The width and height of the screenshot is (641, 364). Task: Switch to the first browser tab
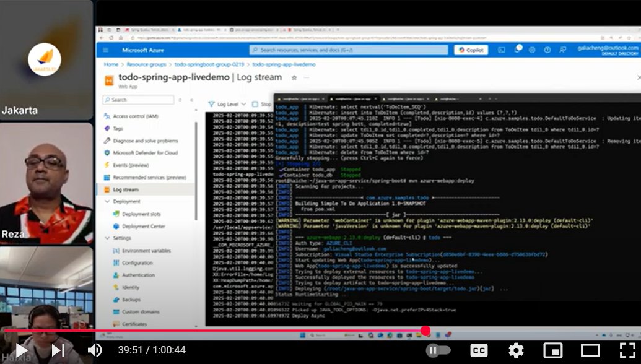click(x=149, y=30)
